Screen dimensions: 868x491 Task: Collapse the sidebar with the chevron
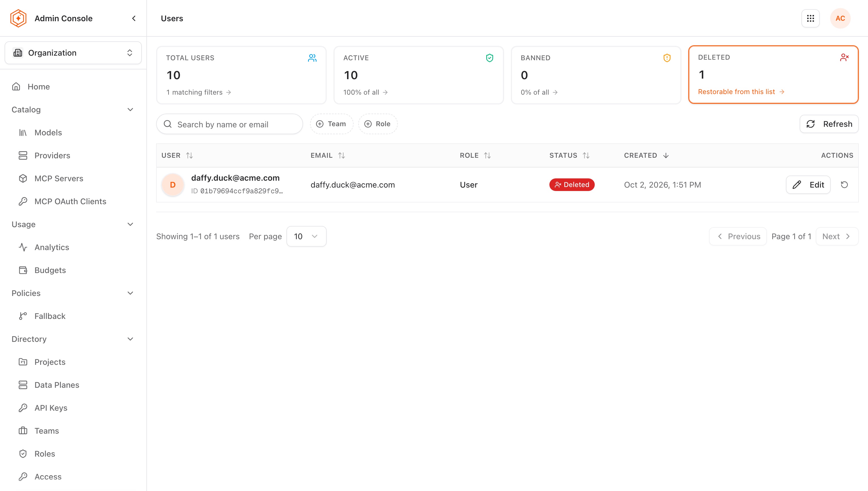(134, 18)
